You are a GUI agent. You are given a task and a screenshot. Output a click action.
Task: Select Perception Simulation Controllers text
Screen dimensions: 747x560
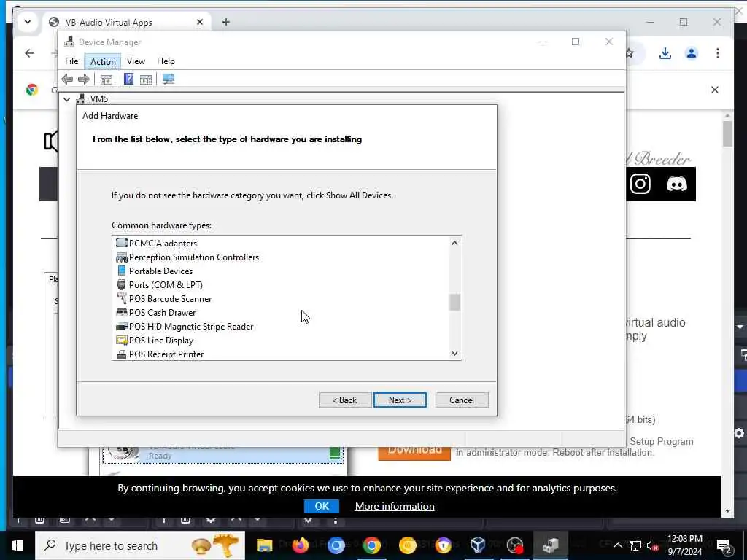[194, 257]
